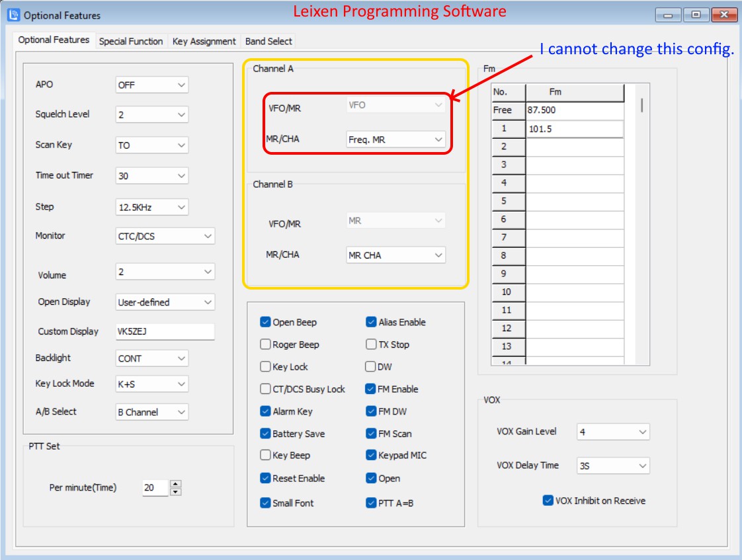Toggle the FM Scan checkbox
The height and width of the screenshot is (560, 742).
coord(371,433)
